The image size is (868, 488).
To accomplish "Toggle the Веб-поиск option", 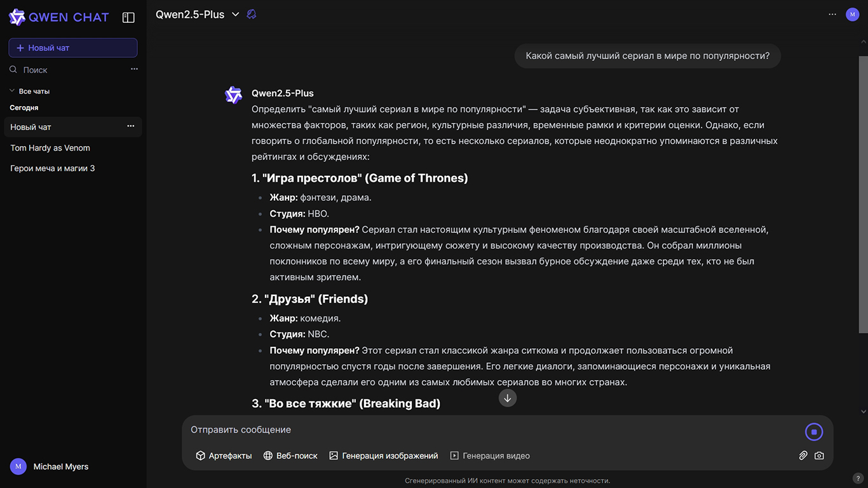I will 290,456.
